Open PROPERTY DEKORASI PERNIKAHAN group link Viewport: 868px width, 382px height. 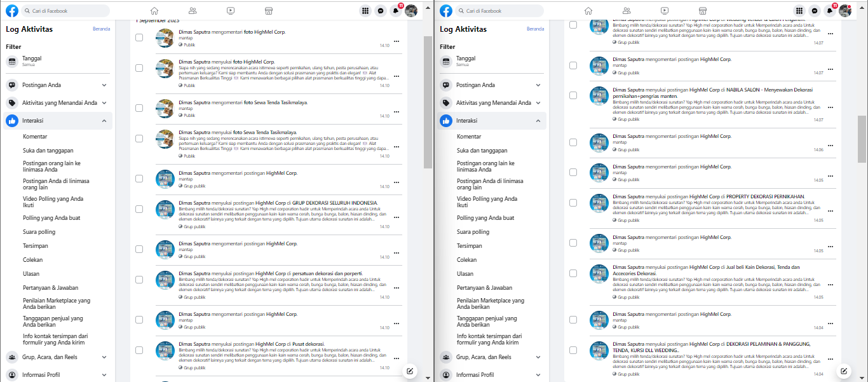(x=765, y=196)
